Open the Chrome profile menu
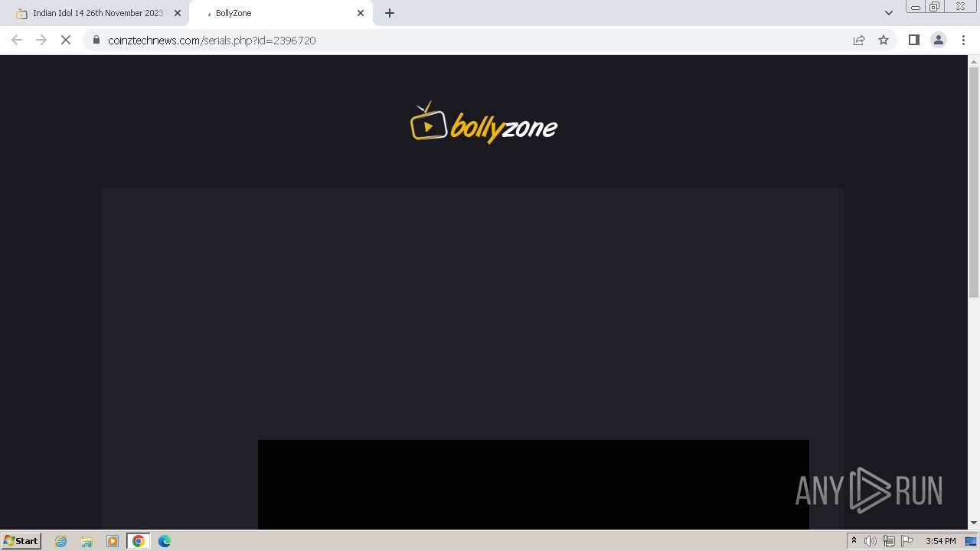Viewport: 980px width, 551px height. click(939, 40)
